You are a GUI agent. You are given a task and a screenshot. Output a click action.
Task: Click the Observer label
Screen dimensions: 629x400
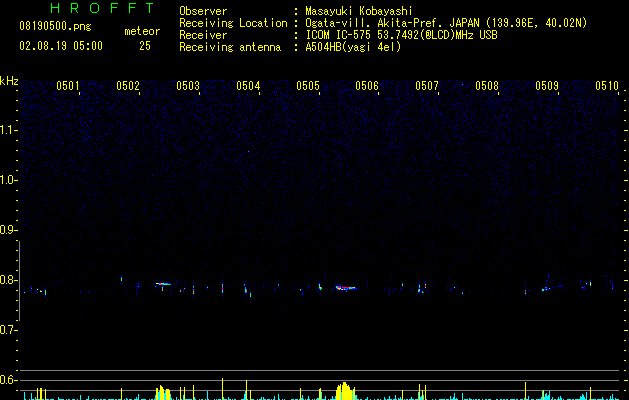203,11
